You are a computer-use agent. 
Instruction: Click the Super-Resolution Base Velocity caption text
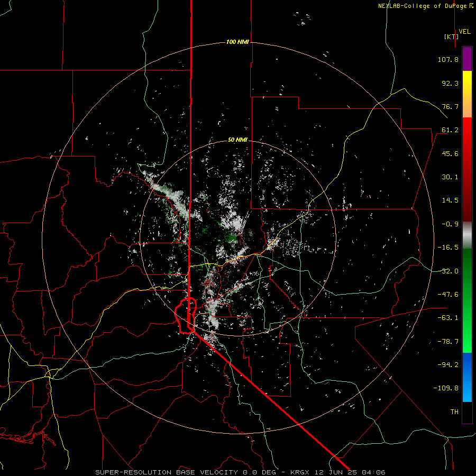tap(240, 472)
